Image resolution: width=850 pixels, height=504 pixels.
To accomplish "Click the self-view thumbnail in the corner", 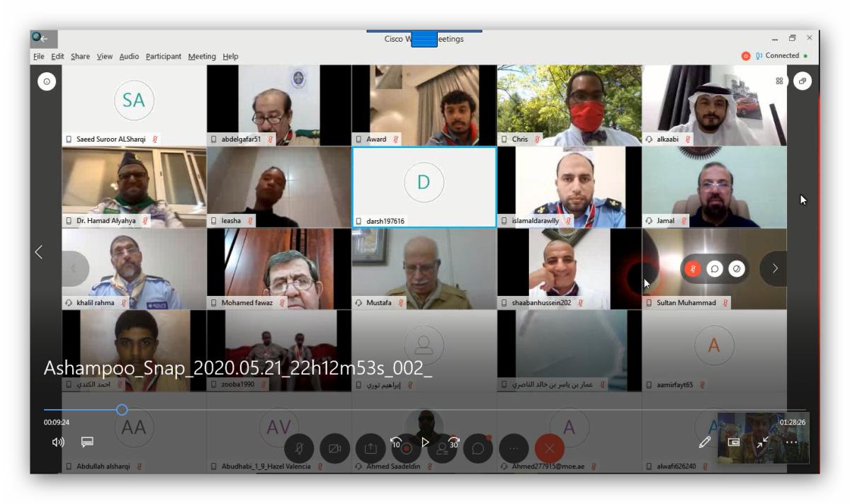I will point(763,438).
